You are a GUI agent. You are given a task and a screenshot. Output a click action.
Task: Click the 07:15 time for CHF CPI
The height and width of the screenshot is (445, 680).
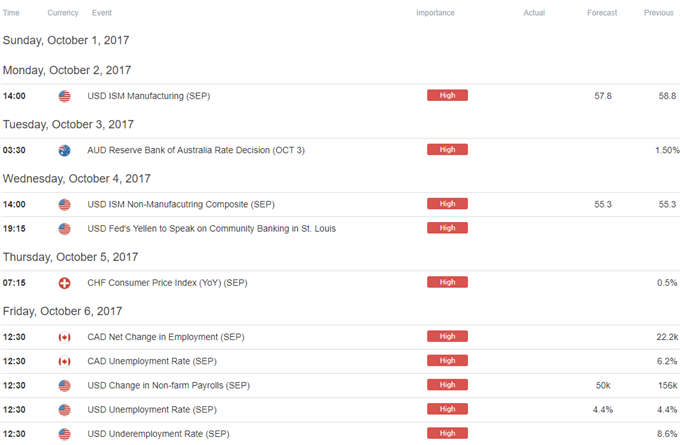click(14, 283)
